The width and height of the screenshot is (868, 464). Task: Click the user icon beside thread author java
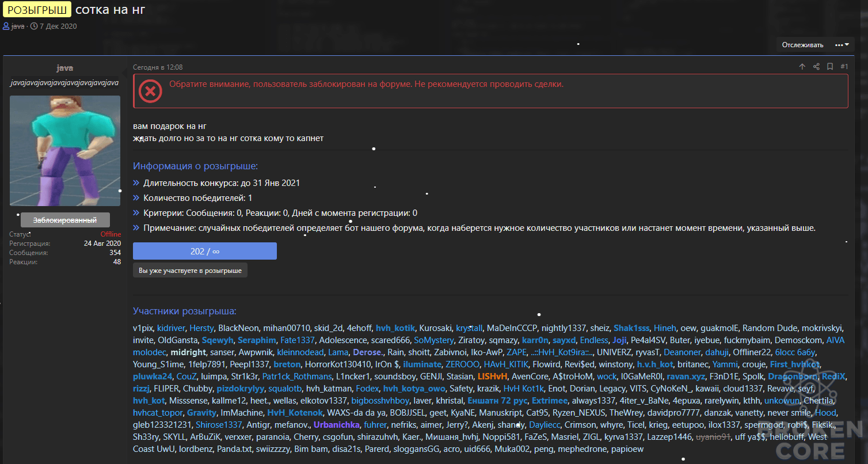pyautogui.click(x=6, y=26)
